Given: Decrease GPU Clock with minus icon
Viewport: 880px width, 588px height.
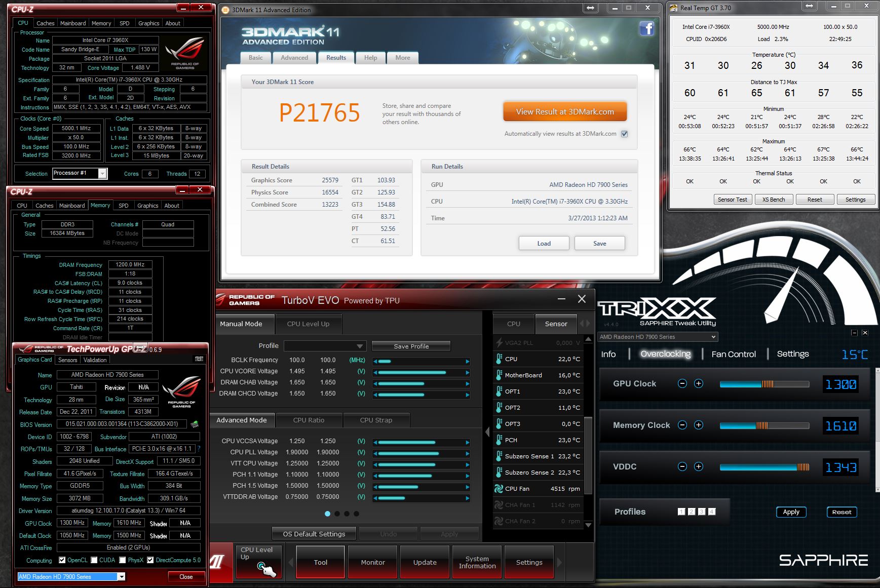Looking at the screenshot, I should click(x=682, y=383).
